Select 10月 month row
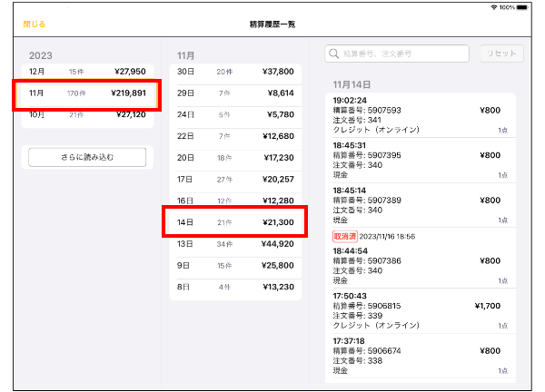The width and height of the screenshot is (545, 392). point(87,115)
